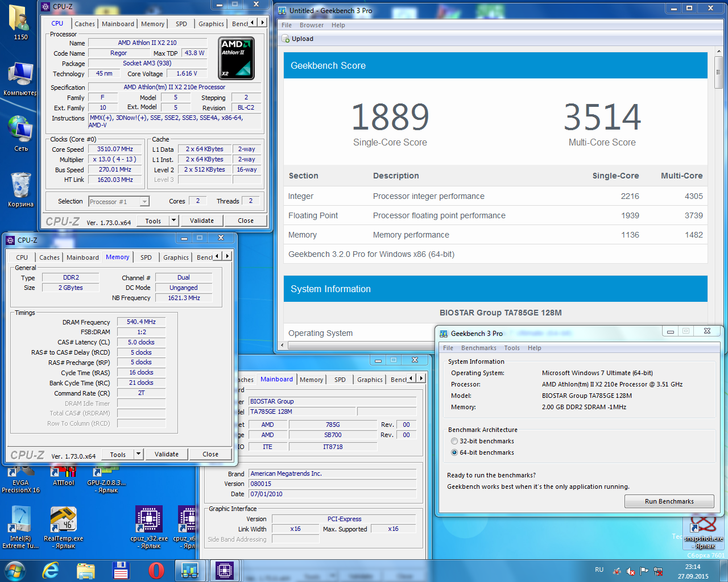Switch to CPU-Z taskbar button

pyautogui.click(x=225, y=571)
